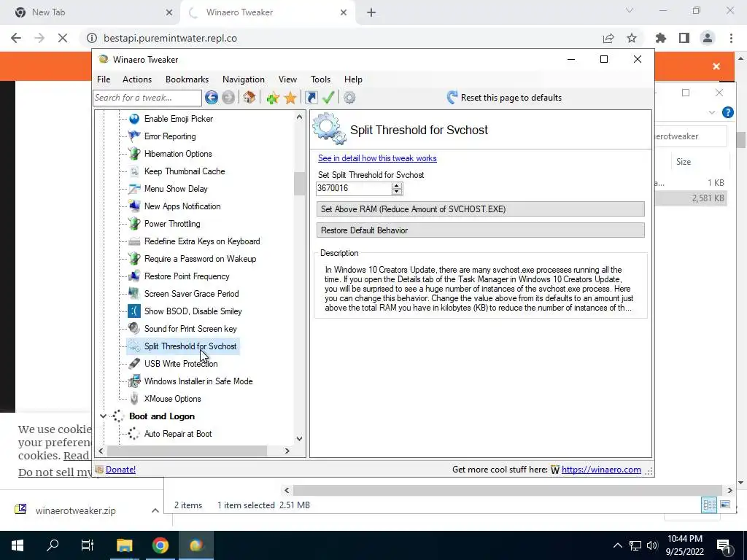Open a new Chrome tab with plus button
The height and width of the screenshot is (560, 747).
coord(371,12)
